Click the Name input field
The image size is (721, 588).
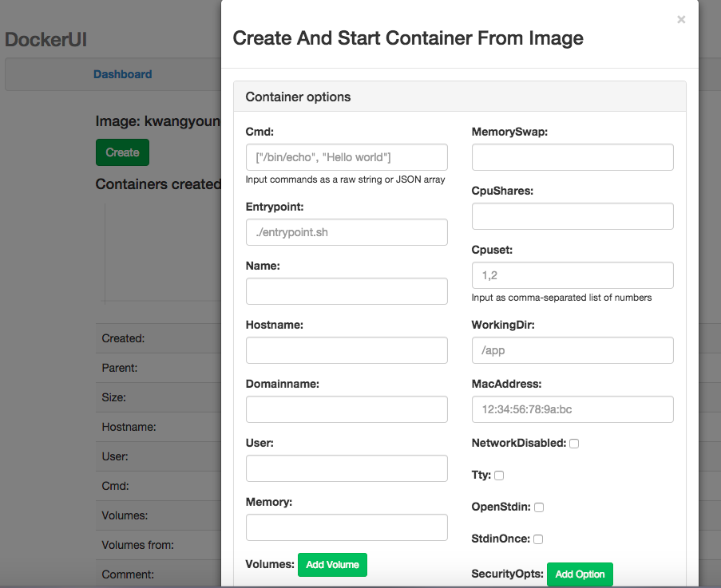(347, 291)
